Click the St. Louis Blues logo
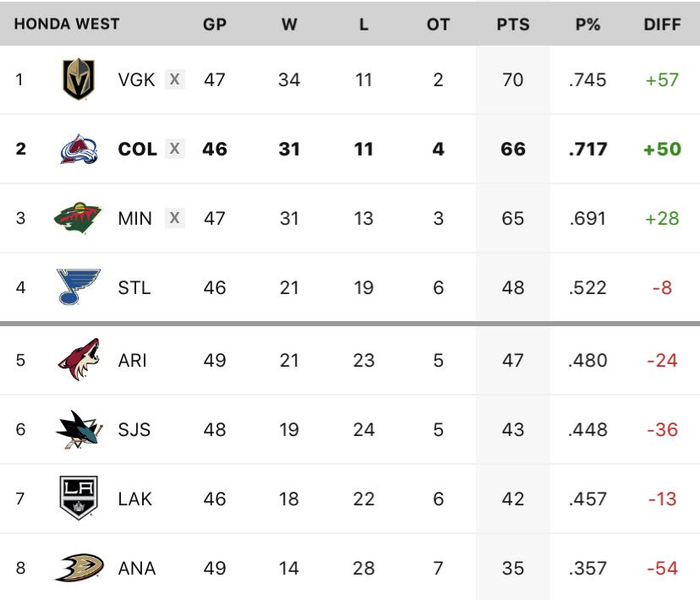 [78, 288]
